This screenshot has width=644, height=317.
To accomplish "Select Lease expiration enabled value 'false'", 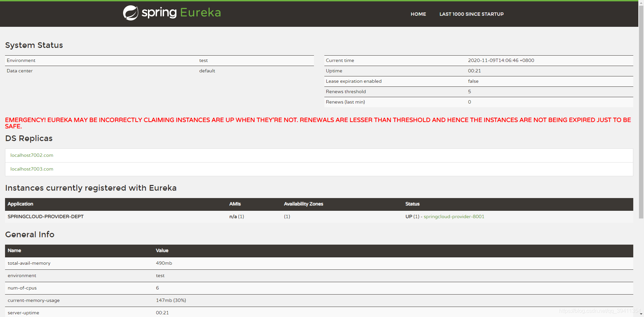I will (x=473, y=81).
